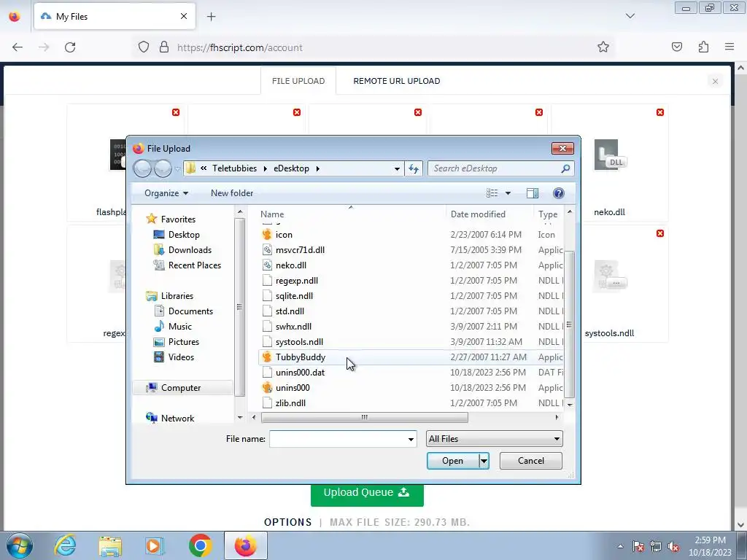Click the Open button
Image resolution: width=747 pixels, height=560 pixels.
pos(452,461)
